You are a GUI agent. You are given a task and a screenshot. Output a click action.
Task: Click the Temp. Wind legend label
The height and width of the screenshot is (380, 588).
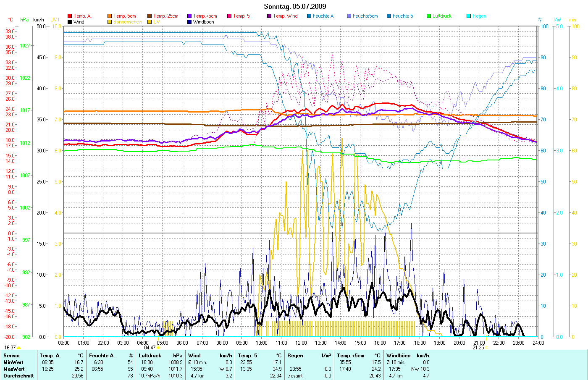pyautogui.click(x=285, y=16)
